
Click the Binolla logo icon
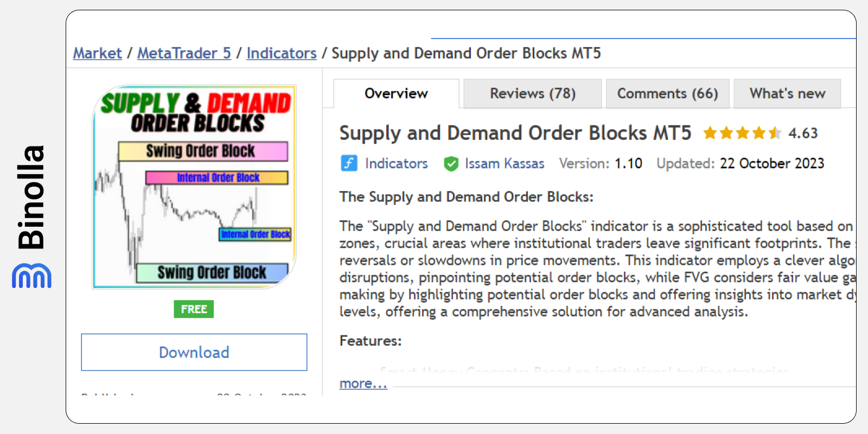coord(31,276)
